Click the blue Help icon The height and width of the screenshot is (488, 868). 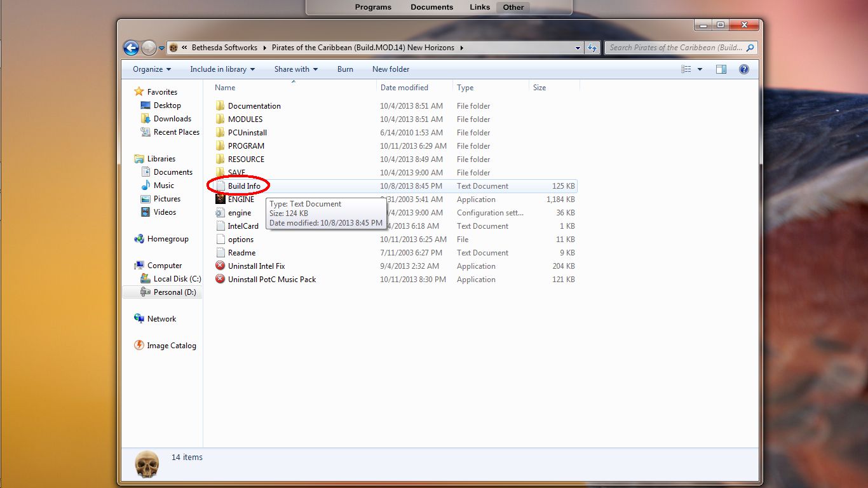(744, 69)
